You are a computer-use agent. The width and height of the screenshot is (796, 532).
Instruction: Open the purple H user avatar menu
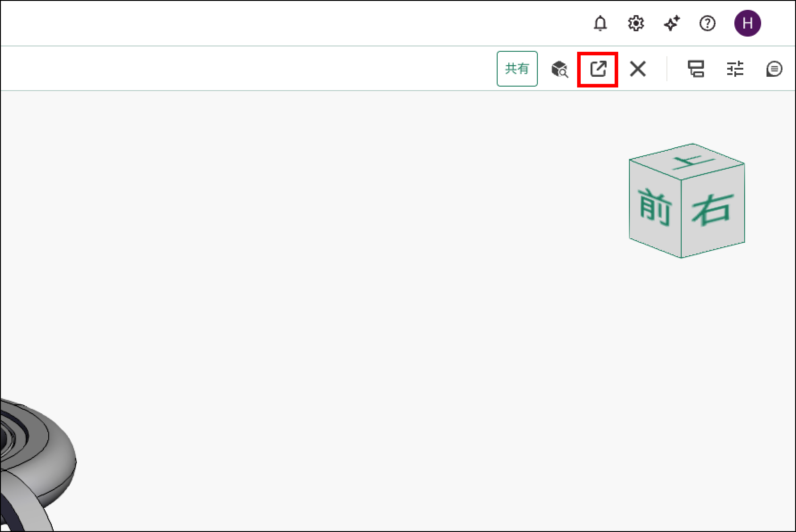tap(748, 23)
